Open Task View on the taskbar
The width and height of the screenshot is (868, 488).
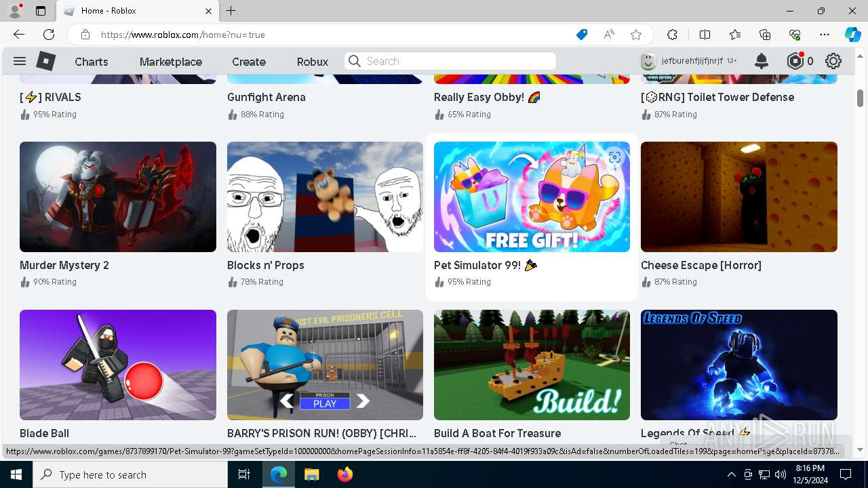coord(244,474)
